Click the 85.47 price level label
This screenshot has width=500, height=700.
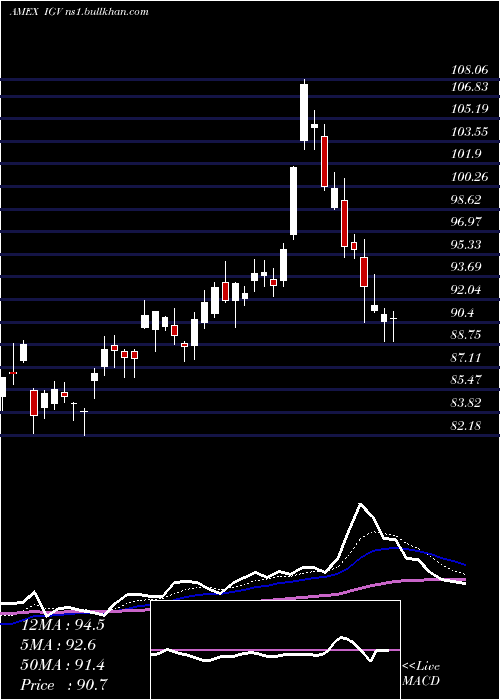(x=467, y=380)
